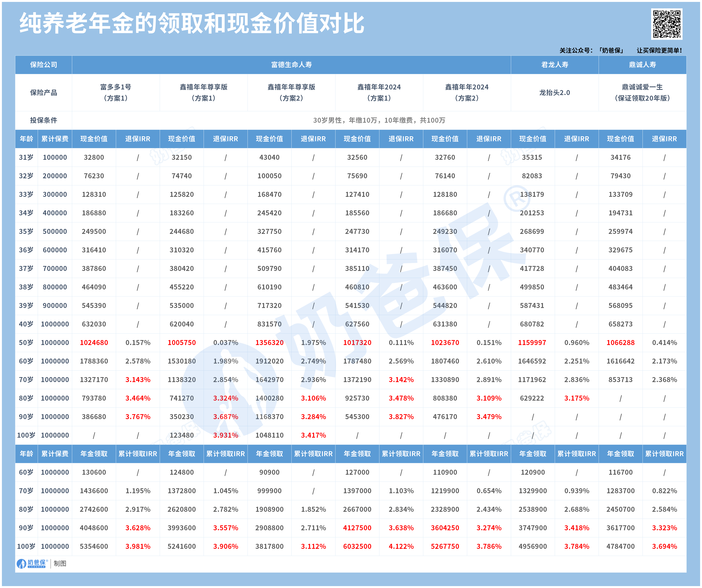Select the 君龙人寿 company header
Viewport: 702px width, 588px height.
pyautogui.click(x=555, y=65)
